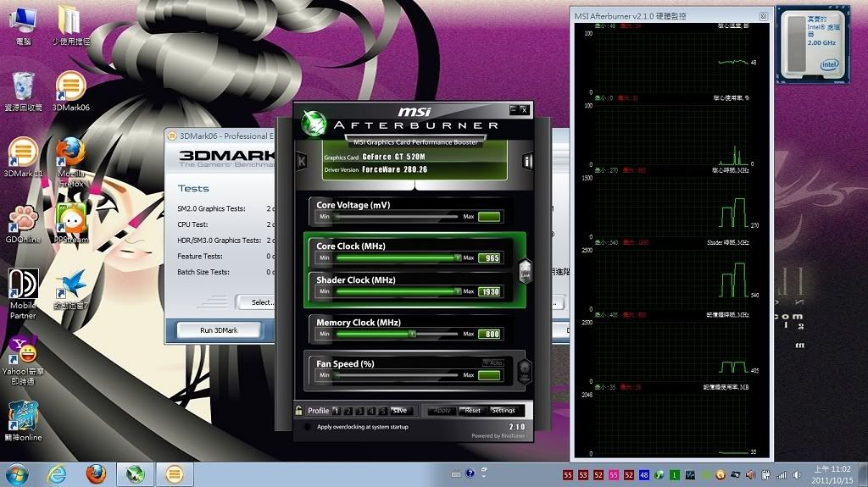868x487 pixels.
Task: Toggle the profile lock padlock icon
Action: (299, 411)
